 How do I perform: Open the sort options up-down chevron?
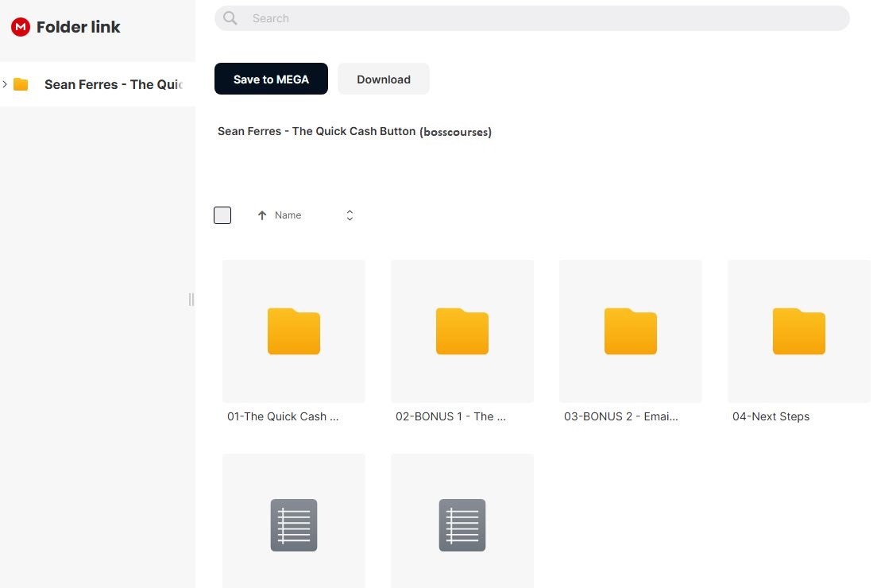(x=350, y=215)
